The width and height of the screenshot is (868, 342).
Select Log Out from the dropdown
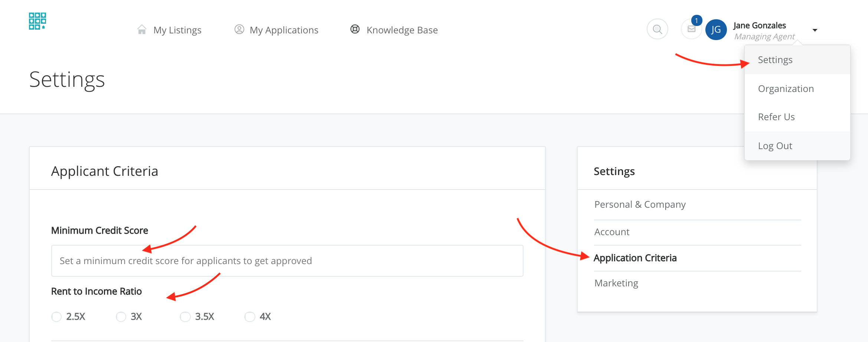pyautogui.click(x=797, y=146)
